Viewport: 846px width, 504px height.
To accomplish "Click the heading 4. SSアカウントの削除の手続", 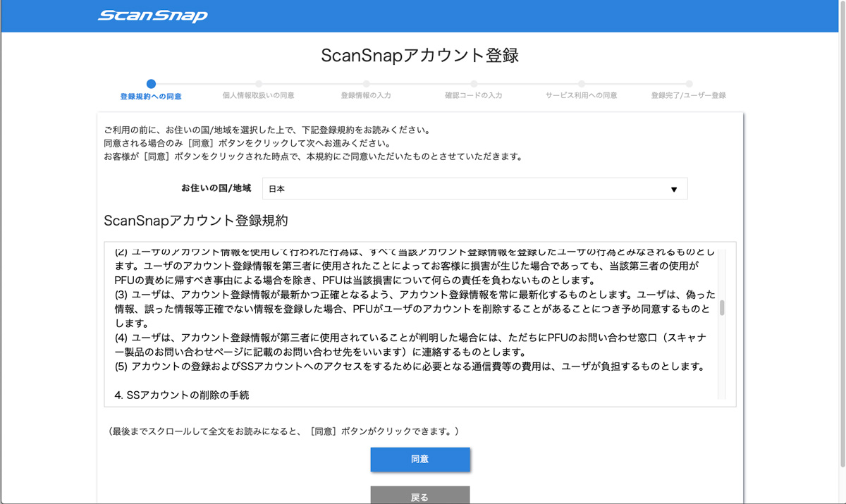I will coord(182,395).
